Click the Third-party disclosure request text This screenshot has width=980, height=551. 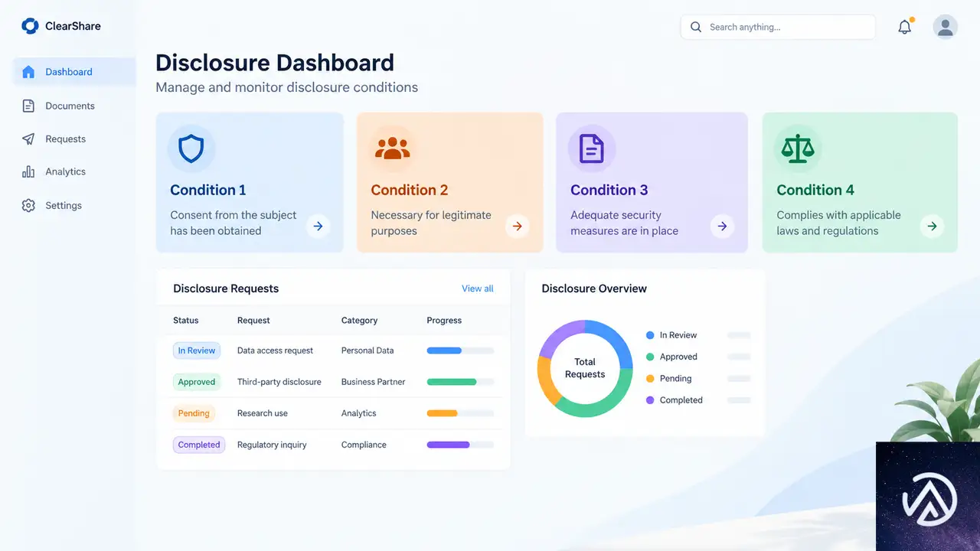[279, 382]
